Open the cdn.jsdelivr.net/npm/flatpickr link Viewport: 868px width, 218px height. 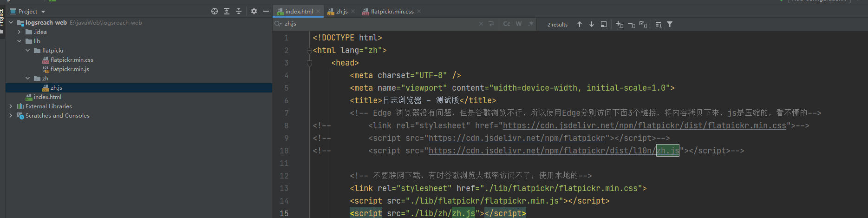pos(517,138)
